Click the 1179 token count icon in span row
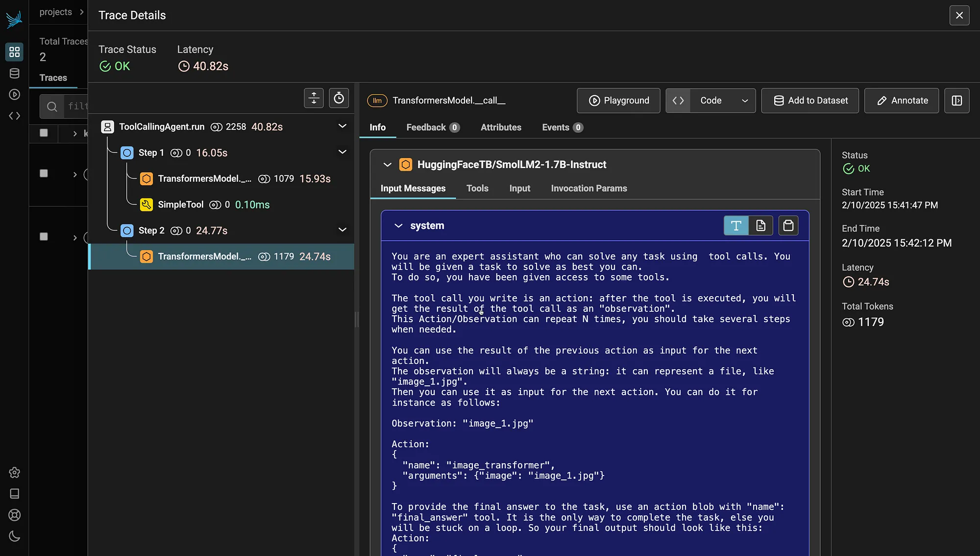Screen dimensions: 980x556 (x=264, y=257)
